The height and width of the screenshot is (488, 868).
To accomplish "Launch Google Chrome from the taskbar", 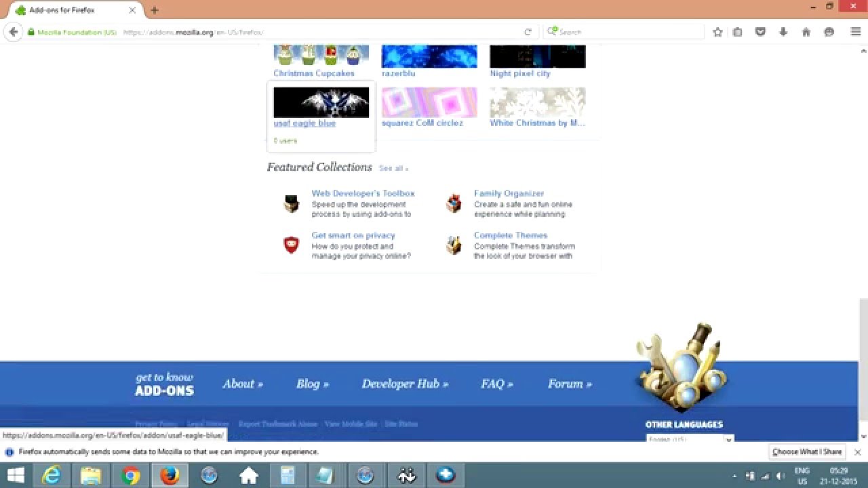I will 130,476.
